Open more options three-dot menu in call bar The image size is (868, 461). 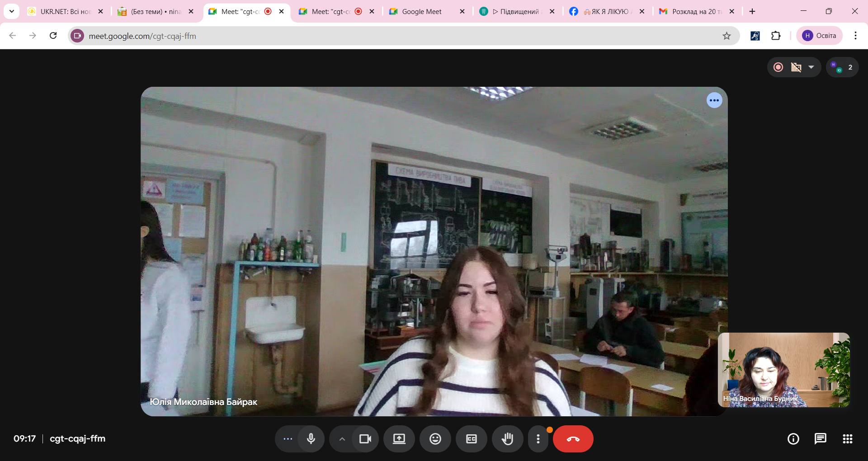538,439
